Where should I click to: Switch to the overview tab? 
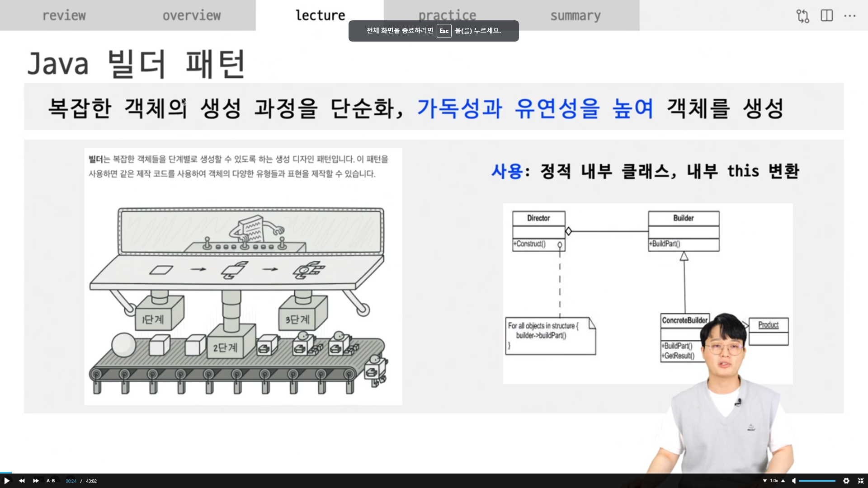(x=192, y=15)
